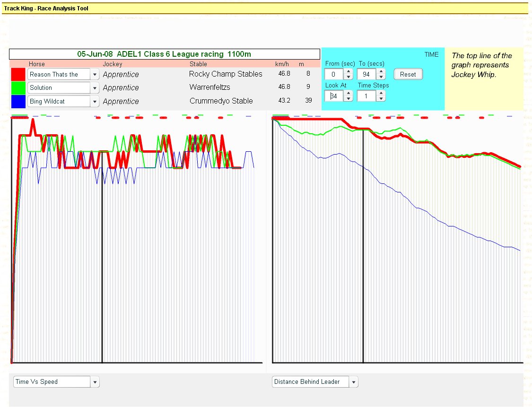Click the green horse color swatch
Viewport: 532px width, 407px height.
coord(18,88)
